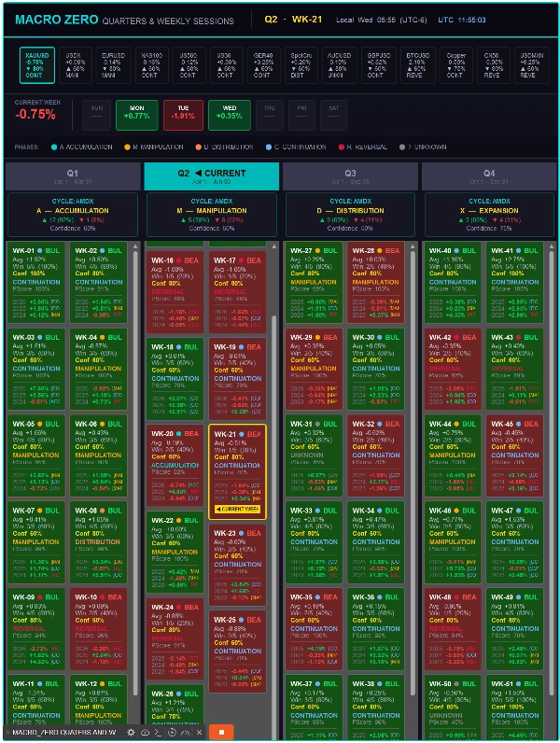Click the orange stop button
This screenshot has height=743, width=560.
[x=221, y=732]
